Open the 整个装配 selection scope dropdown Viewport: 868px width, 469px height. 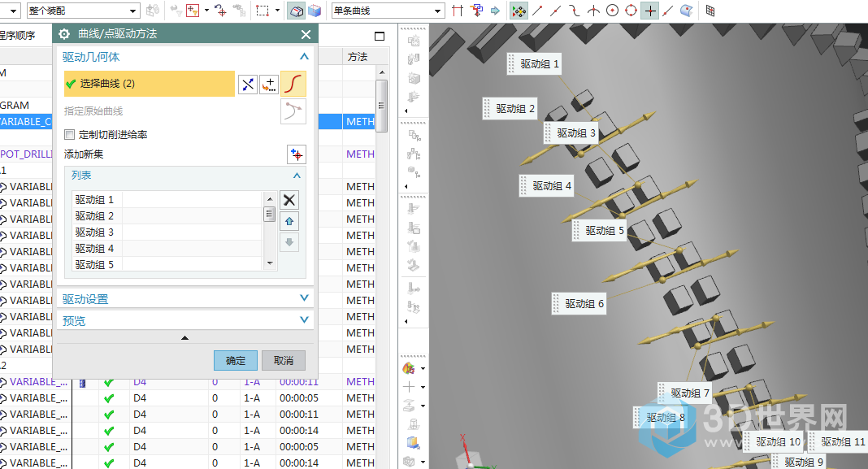coord(133,11)
